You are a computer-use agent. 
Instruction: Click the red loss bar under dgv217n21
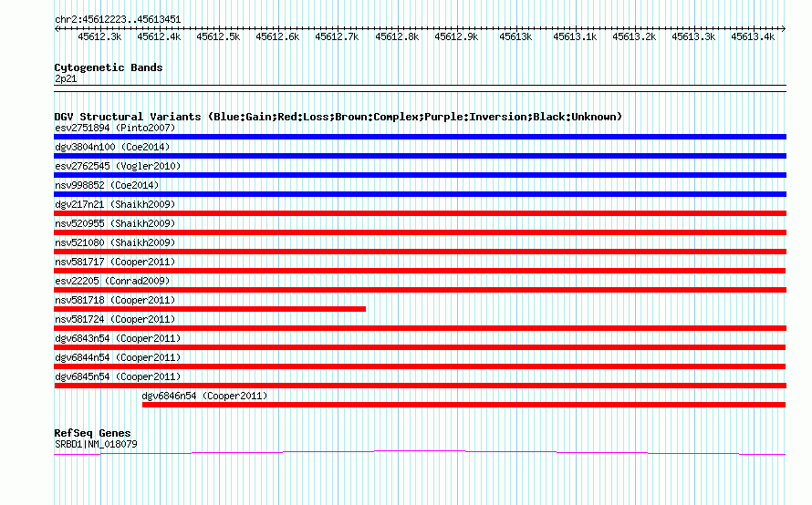coord(420,213)
